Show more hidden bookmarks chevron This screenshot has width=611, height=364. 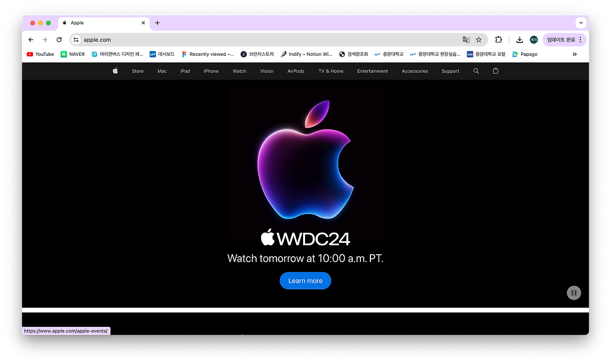(575, 54)
